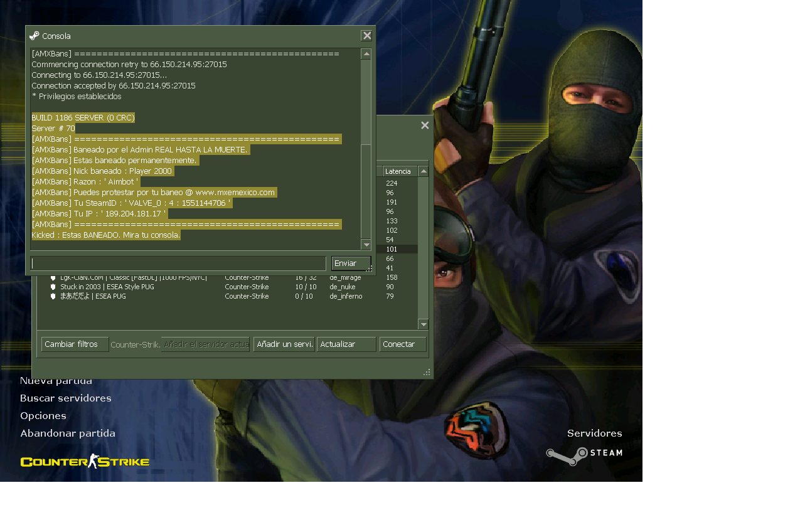The width and height of the screenshot is (805, 532).
Task: Click the latency value 158
Action: coord(392,277)
